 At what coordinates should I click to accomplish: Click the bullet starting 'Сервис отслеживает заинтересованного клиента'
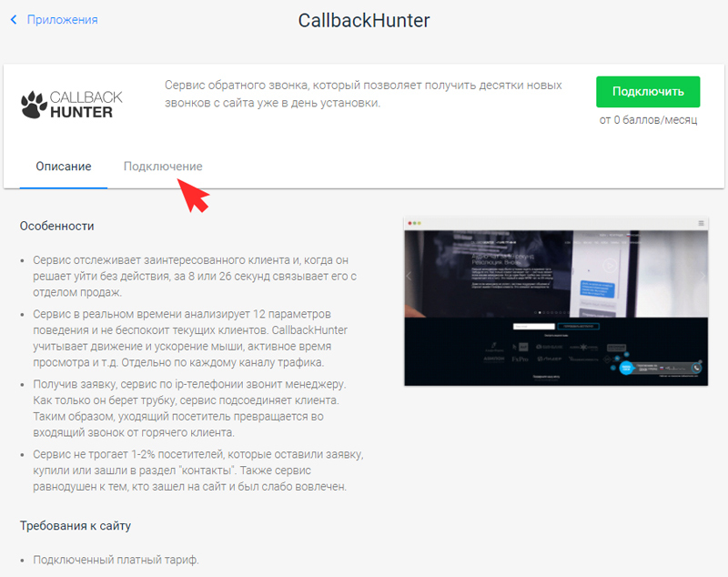[x=195, y=276]
